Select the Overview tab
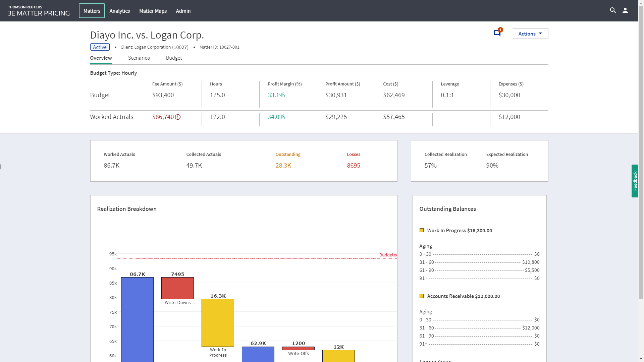 [101, 58]
